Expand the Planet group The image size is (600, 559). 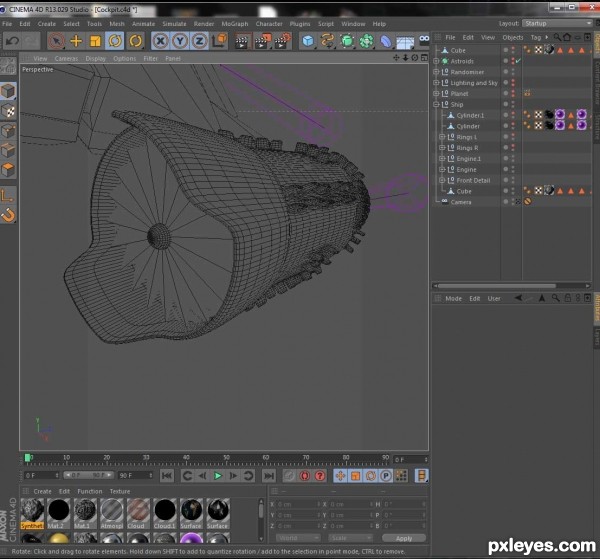pos(436,93)
